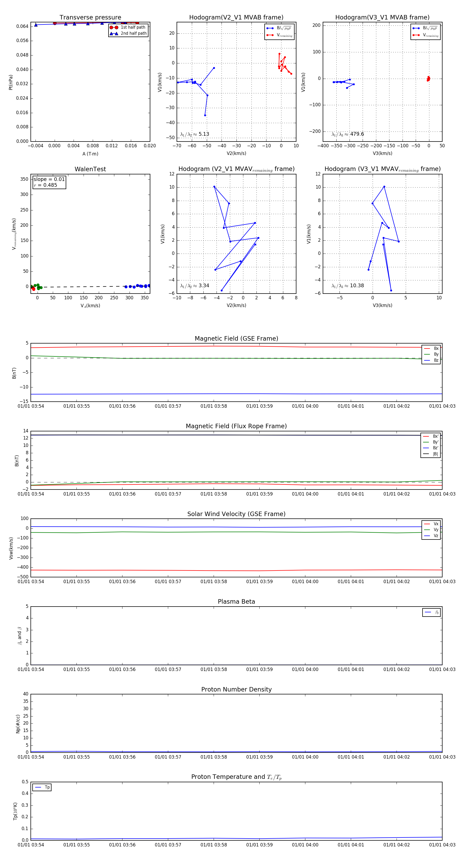This screenshot has height=868, width=473.
Task: Select the Bx' legend entry in Flux Rope panel
Action: (431, 436)
